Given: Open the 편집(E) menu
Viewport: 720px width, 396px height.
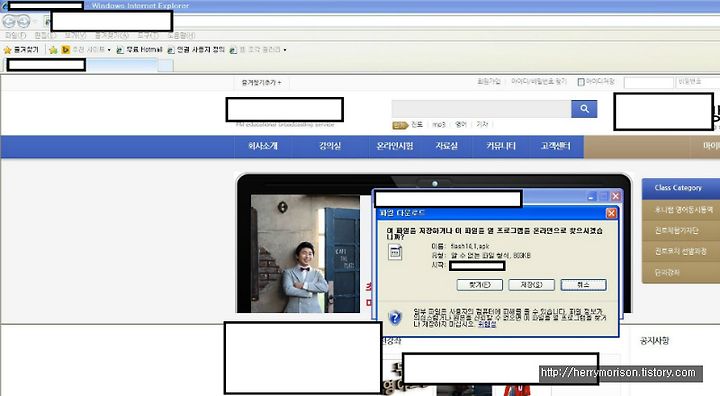Looking at the screenshot, I should [x=45, y=35].
